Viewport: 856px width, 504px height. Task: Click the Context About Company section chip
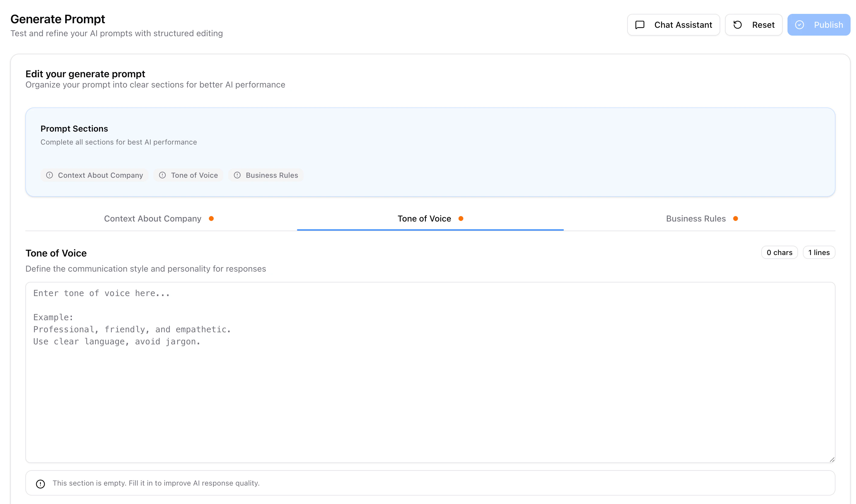[x=94, y=175]
